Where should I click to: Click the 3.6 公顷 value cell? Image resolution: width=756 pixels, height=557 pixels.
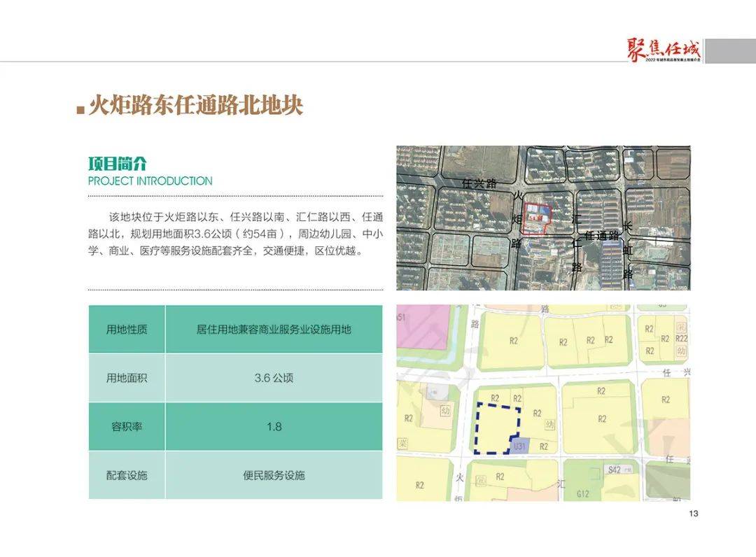click(274, 378)
